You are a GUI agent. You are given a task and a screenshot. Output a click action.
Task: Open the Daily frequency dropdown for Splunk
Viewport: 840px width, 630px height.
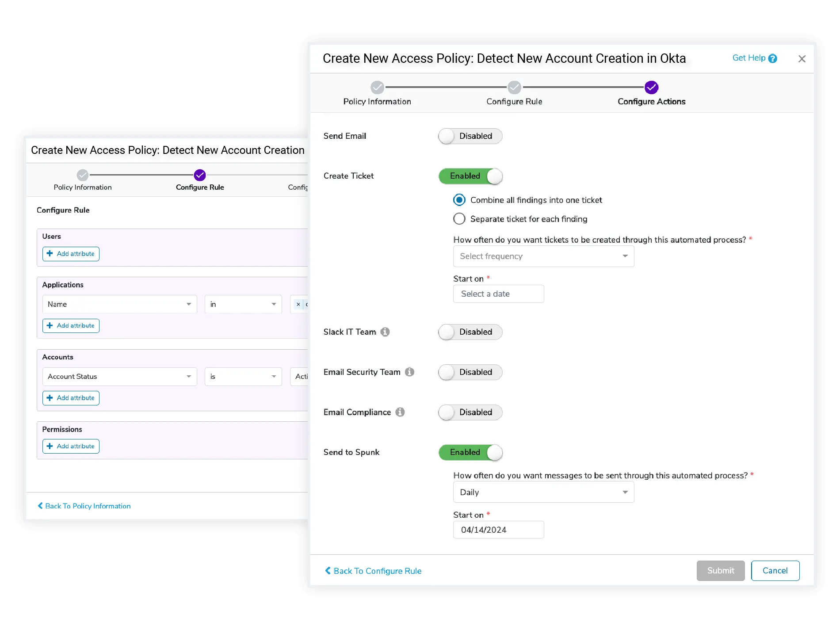click(x=543, y=492)
